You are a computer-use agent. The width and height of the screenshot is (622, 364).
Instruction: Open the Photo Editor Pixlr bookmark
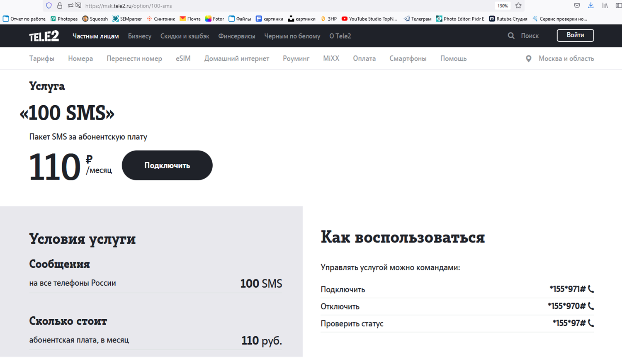click(460, 19)
